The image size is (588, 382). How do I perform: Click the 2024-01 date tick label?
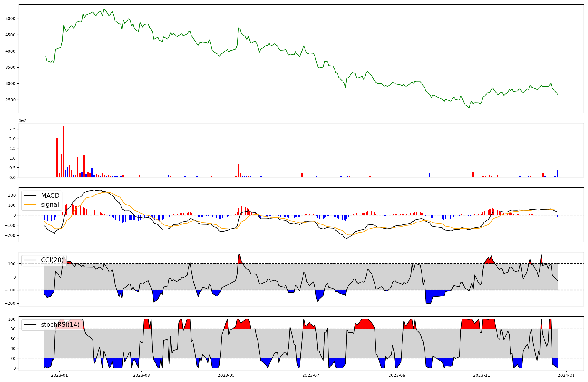566,375
